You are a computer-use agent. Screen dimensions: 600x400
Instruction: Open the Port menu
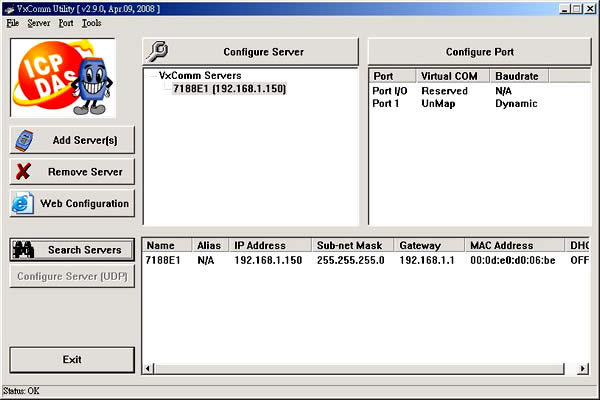click(x=66, y=22)
